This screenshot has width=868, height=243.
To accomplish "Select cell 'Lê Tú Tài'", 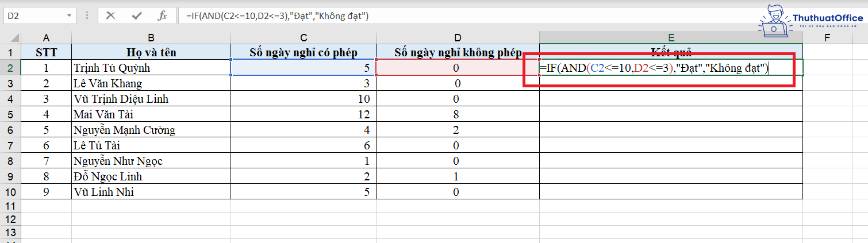I will (151, 145).
